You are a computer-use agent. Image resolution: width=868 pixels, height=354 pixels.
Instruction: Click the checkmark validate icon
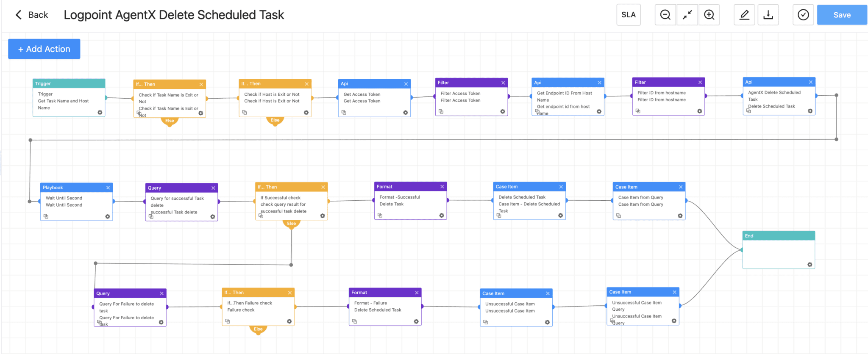point(803,15)
